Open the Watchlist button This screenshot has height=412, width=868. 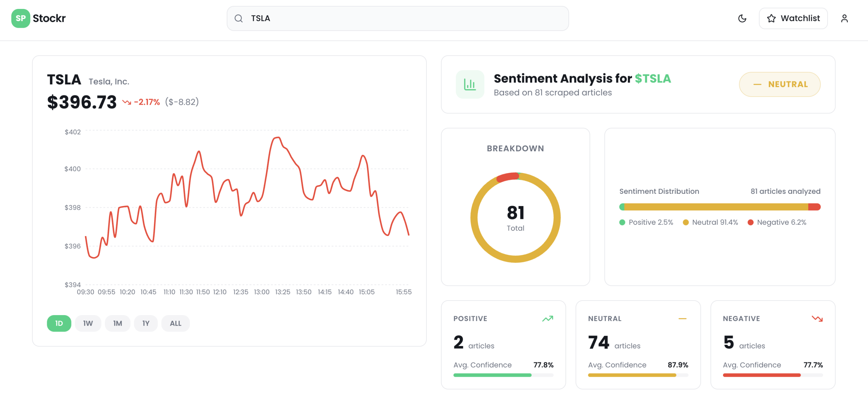pyautogui.click(x=793, y=18)
